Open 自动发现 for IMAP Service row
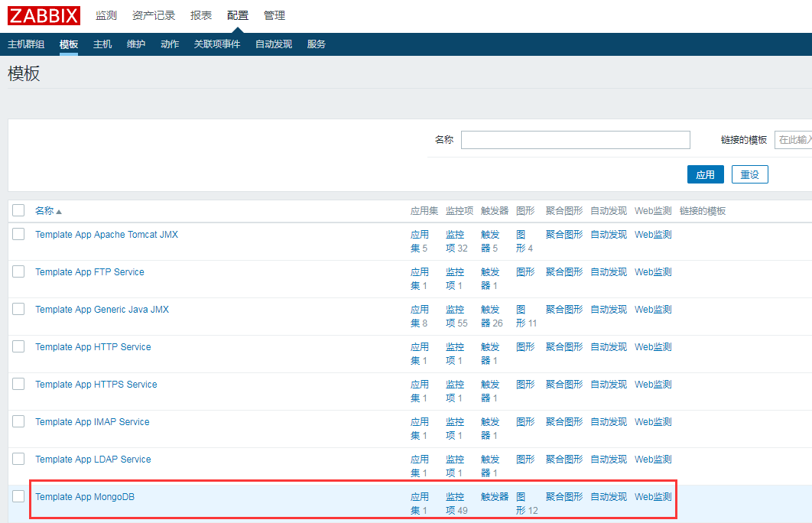Viewport: 812px width, 523px height. (x=609, y=421)
